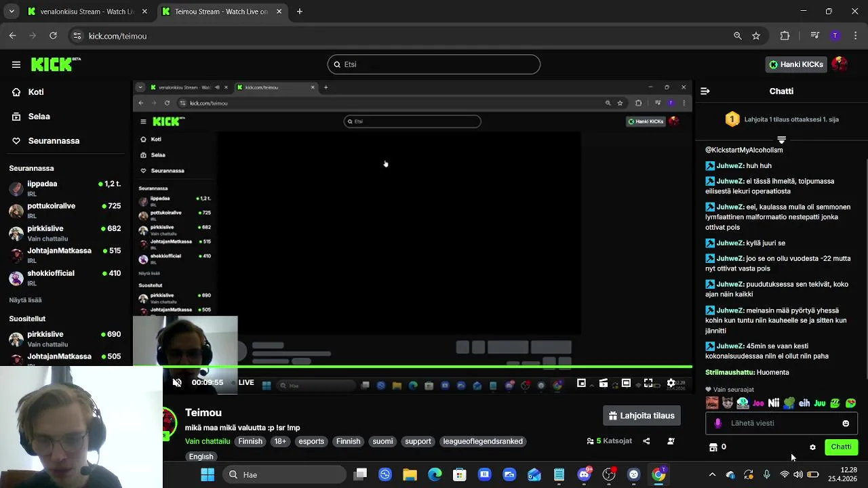The image size is (868, 488).
Task: Open a new browser tab
Action: click(x=300, y=12)
